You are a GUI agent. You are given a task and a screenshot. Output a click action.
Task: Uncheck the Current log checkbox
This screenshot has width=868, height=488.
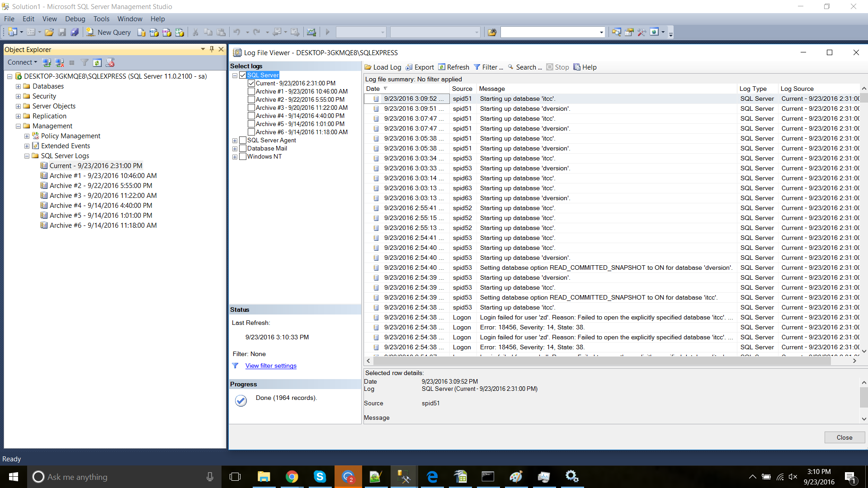[x=251, y=83]
